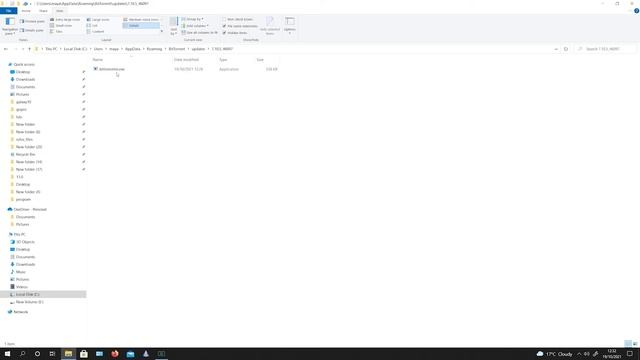Sort by the Size column header
Image resolution: width=640 pixels, height=360 pixels.
[x=260, y=60]
